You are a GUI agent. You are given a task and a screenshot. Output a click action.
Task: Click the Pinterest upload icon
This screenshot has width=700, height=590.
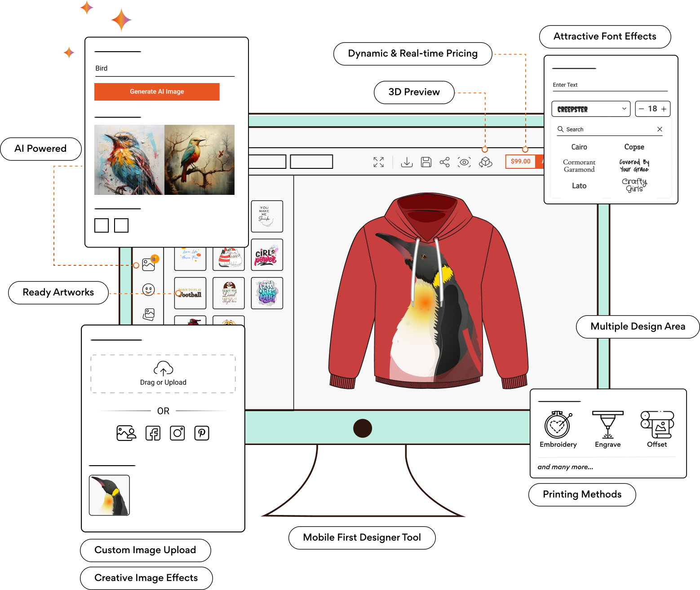[x=202, y=433]
